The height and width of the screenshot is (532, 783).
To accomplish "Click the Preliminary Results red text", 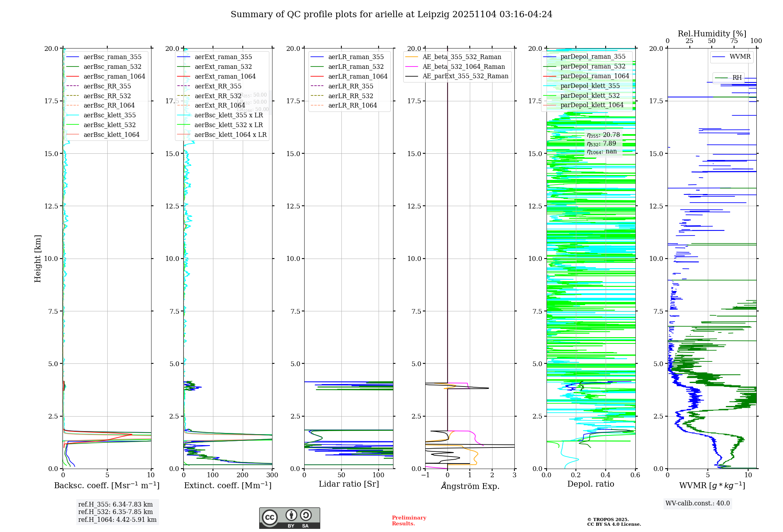I will click(409, 520).
